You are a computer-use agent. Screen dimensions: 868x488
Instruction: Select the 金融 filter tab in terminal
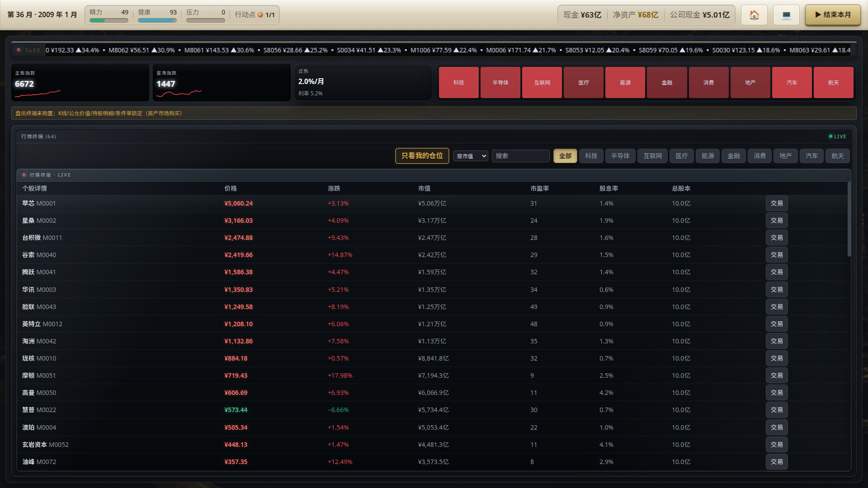[734, 156]
